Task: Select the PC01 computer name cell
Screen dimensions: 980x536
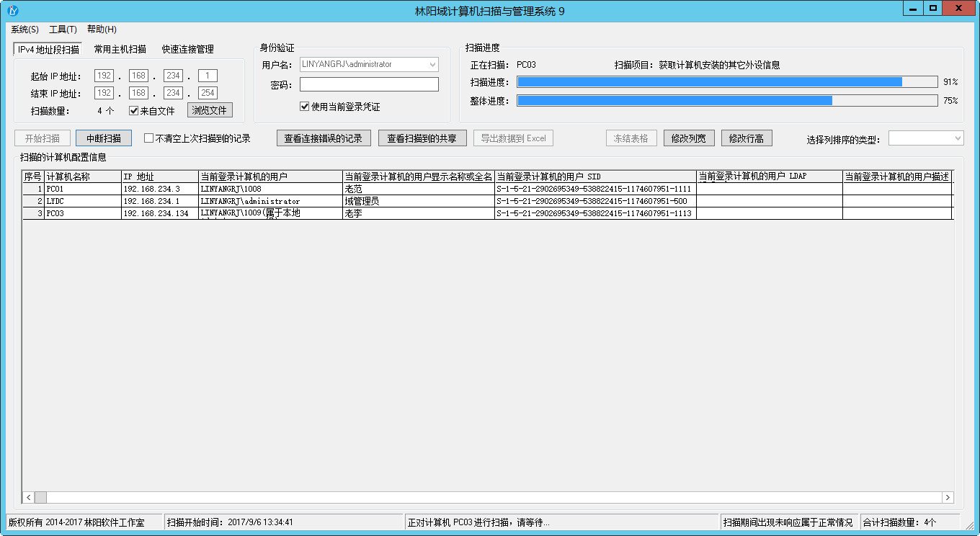Action: pyautogui.click(x=83, y=189)
